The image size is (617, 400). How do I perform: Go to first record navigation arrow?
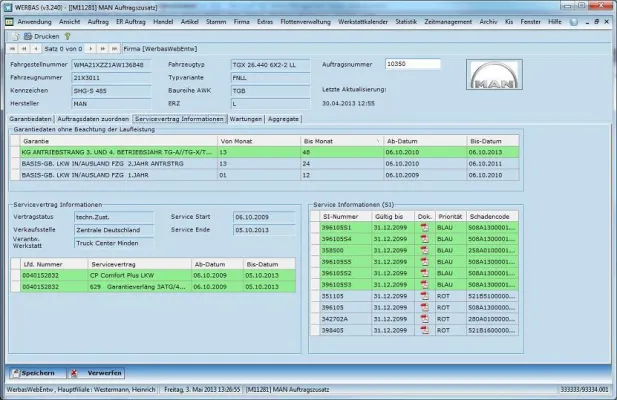(12, 48)
